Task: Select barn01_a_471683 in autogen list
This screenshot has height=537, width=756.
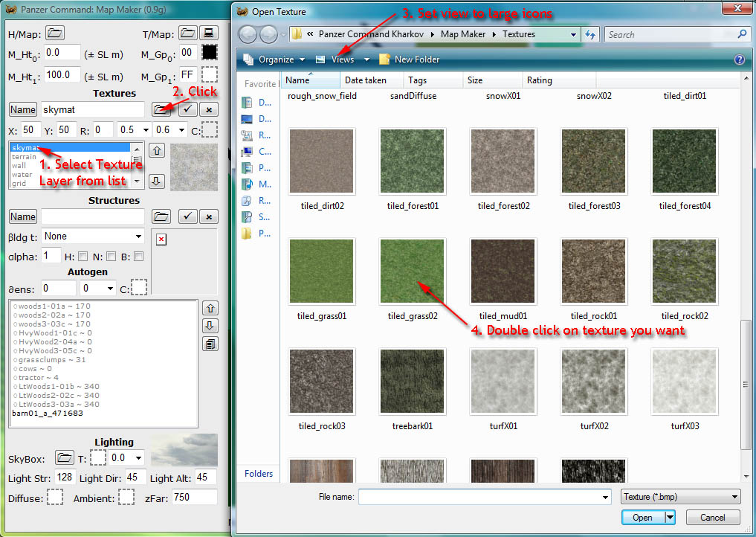Action: pyautogui.click(x=48, y=414)
